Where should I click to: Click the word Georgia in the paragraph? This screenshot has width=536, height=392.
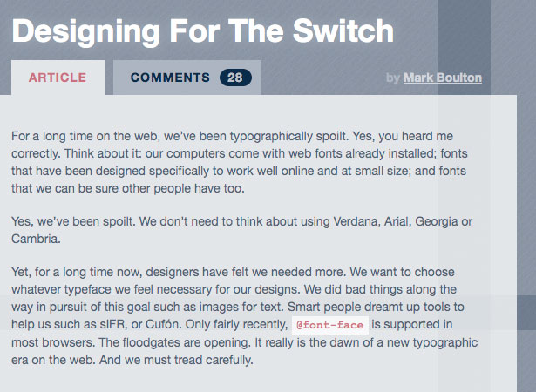[x=437, y=221]
